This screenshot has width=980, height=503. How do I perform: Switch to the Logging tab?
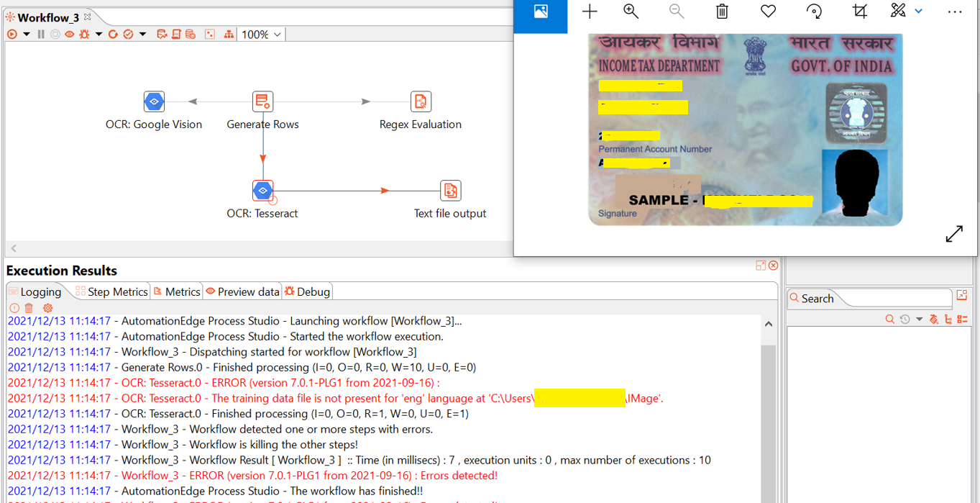pyautogui.click(x=35, y=291)
